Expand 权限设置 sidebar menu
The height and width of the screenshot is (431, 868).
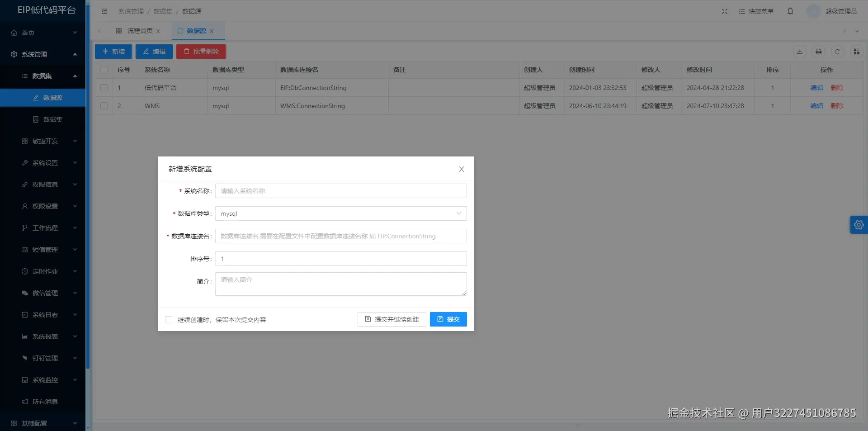(43, 206)
